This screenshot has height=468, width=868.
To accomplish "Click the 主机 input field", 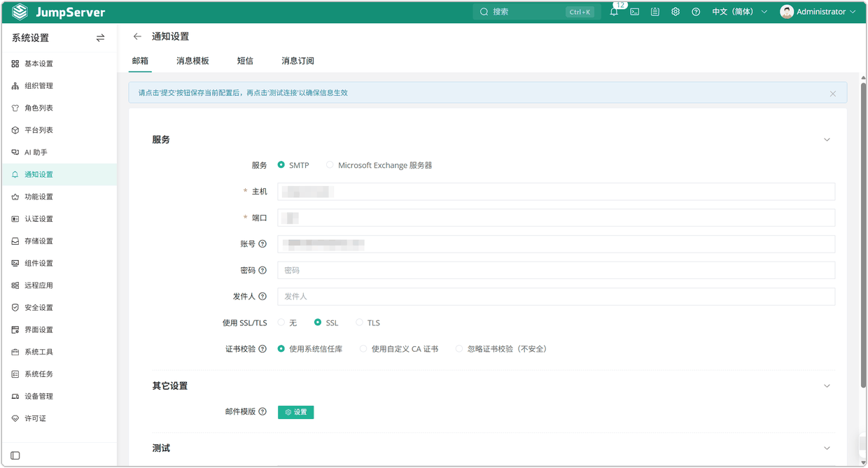I will click(x=556, y=192).
